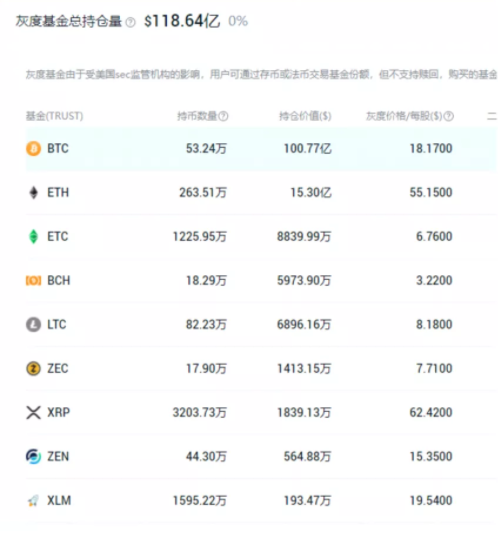Click the 灰度基金总持仓量 title

69,21
